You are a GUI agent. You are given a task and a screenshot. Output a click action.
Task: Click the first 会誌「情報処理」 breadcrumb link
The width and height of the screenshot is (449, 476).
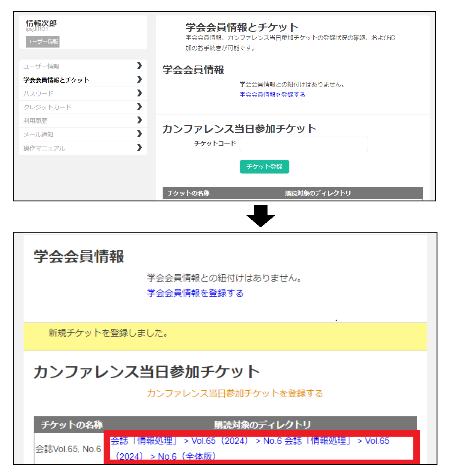coord(144,441)
